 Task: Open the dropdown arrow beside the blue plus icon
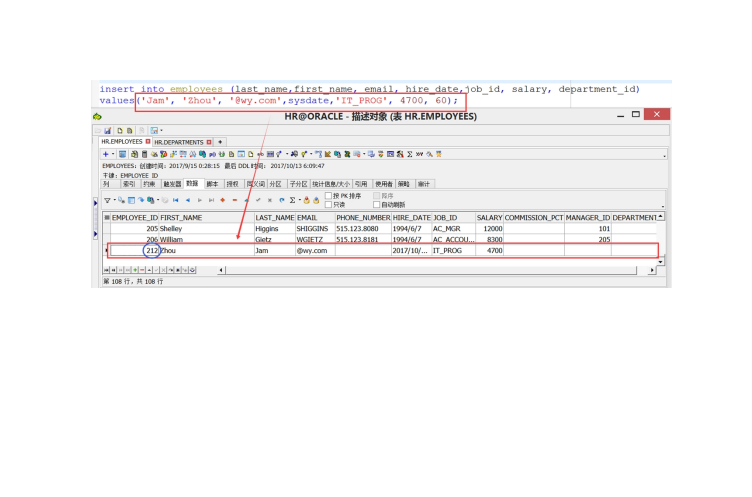click(x=113, y=154)
